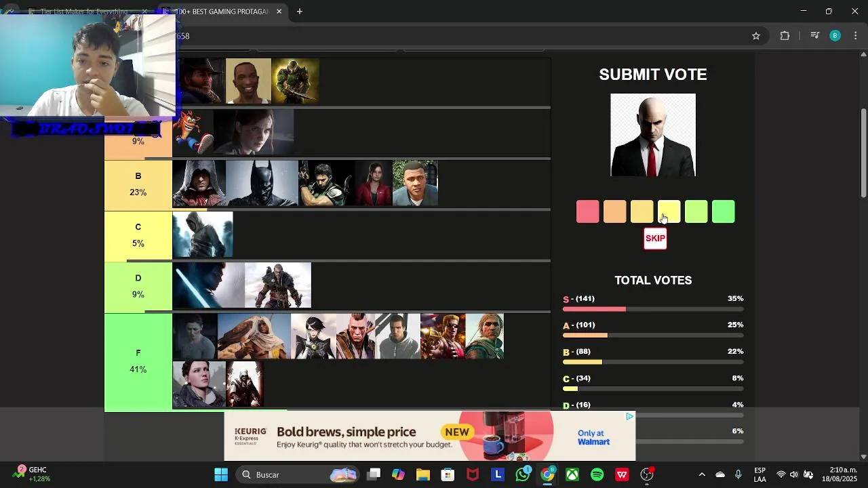Viewport: 868px width, 488px height.
Task: Open the Chrome three-dot menu
Action: pos(856,36)
